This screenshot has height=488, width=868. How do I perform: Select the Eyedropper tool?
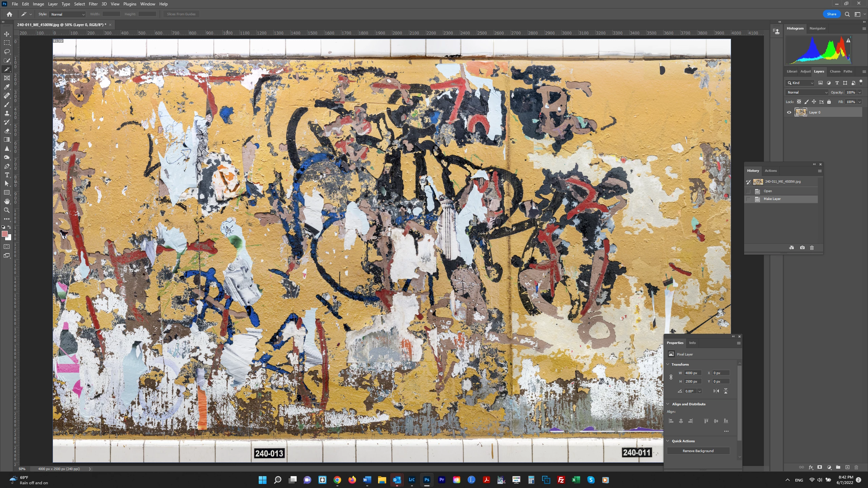point(7,87)
